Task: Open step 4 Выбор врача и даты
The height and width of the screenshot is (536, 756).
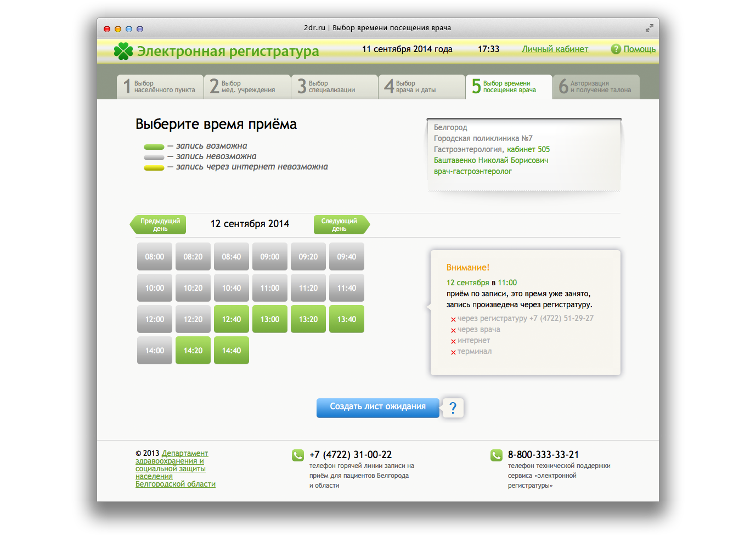Action: 421,87
